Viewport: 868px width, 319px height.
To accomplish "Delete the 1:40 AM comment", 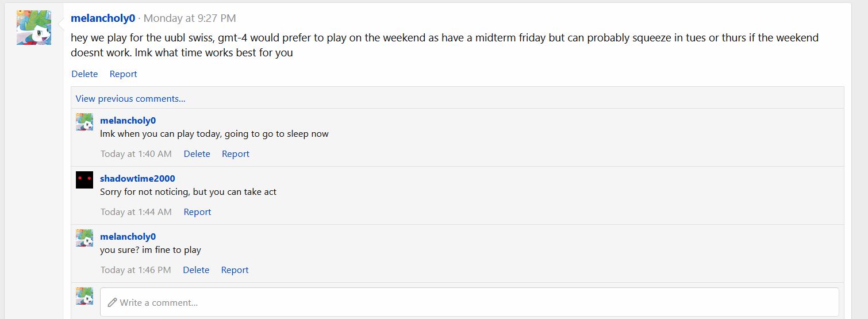I will (197, 154).
